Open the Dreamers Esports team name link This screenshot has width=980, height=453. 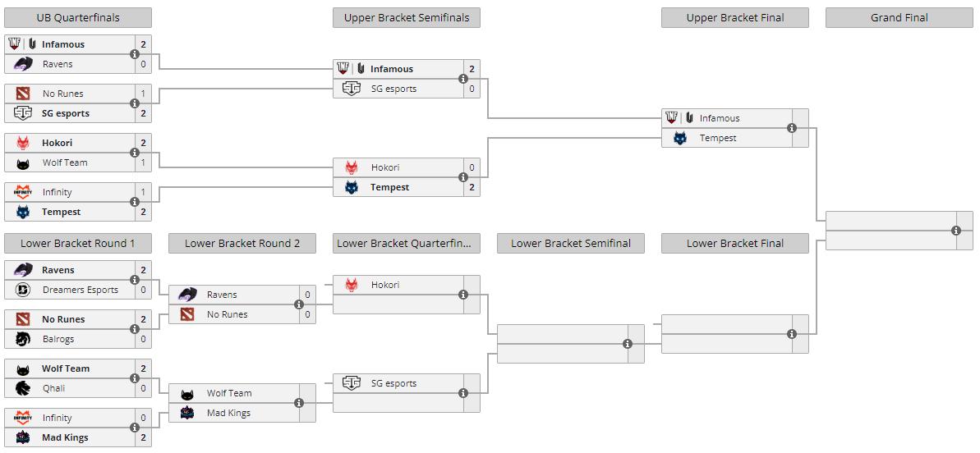(81, 290)
